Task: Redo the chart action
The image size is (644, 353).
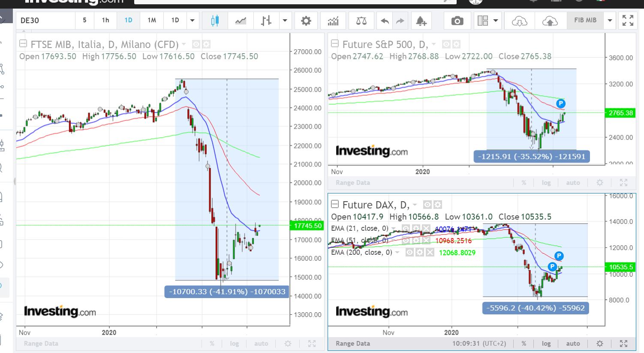Action: point(400,21)
